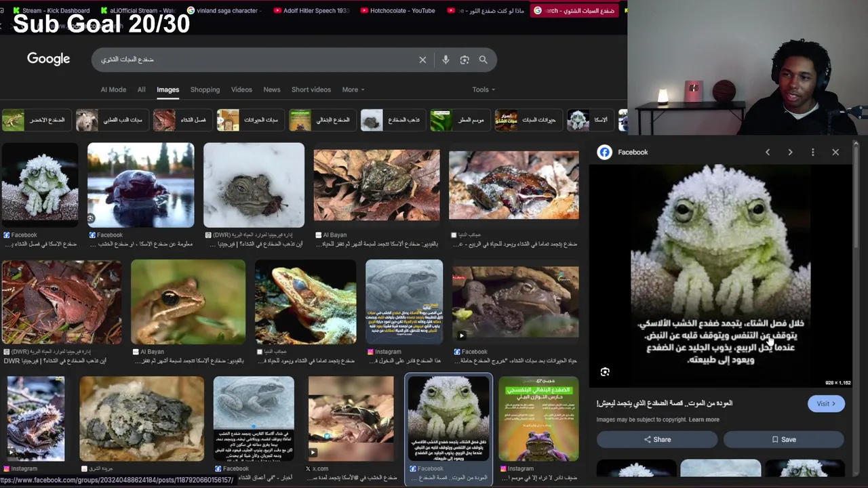The image size is (868, 488).
Task: Open the News tab
Action: [271, 89]
